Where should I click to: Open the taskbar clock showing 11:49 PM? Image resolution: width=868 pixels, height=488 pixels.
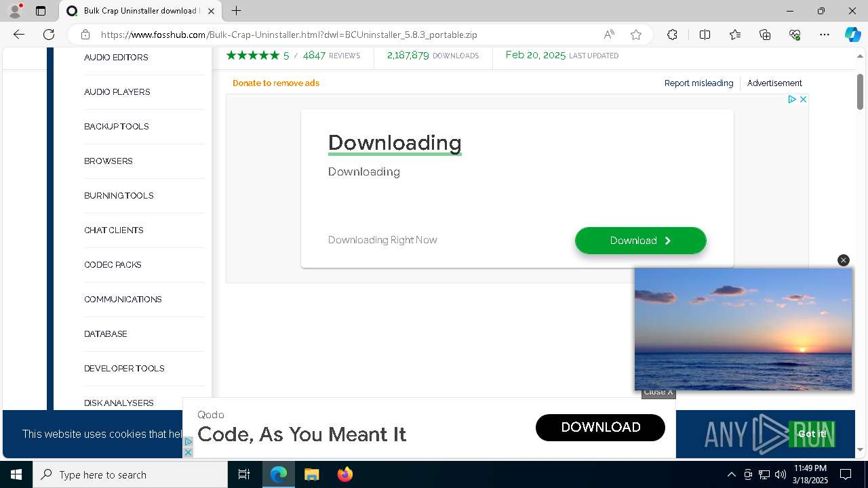[810, 474]
